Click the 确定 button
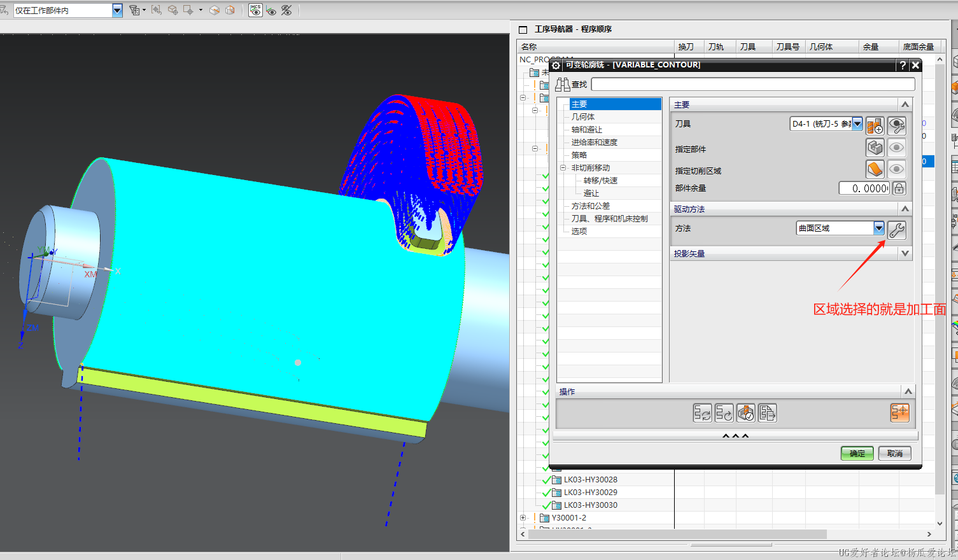Screen dimensions: 958x560 tap(857, 453)
